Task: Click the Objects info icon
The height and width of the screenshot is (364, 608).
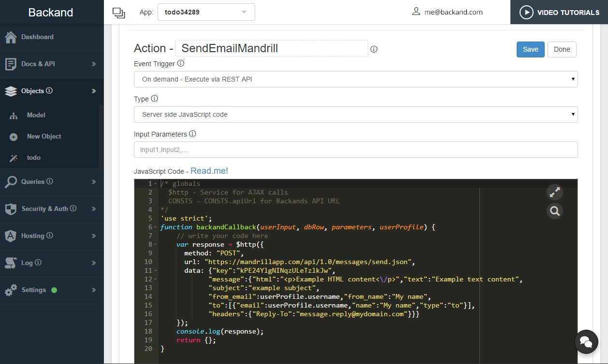Action: [50, 91]
